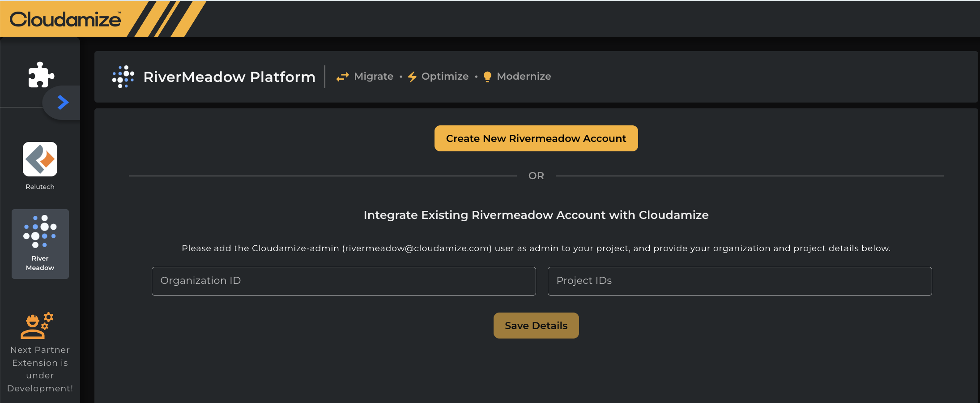
Task: Click the Optimize label text
Action: pyautogui.click(x=445, y=77)
